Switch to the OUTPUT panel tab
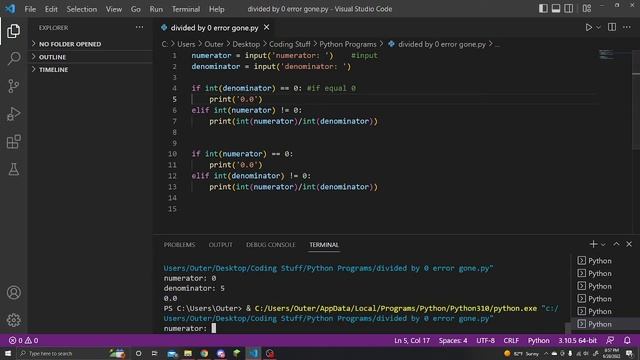Image resolution: width=640 pixels, height=360 pixels. [220, 244]
